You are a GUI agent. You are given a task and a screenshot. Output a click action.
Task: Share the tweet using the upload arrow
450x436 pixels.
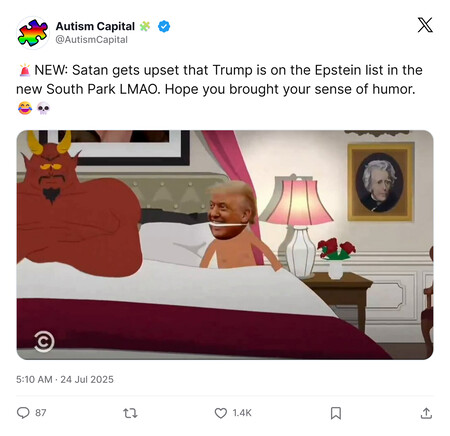click(426, 413)
